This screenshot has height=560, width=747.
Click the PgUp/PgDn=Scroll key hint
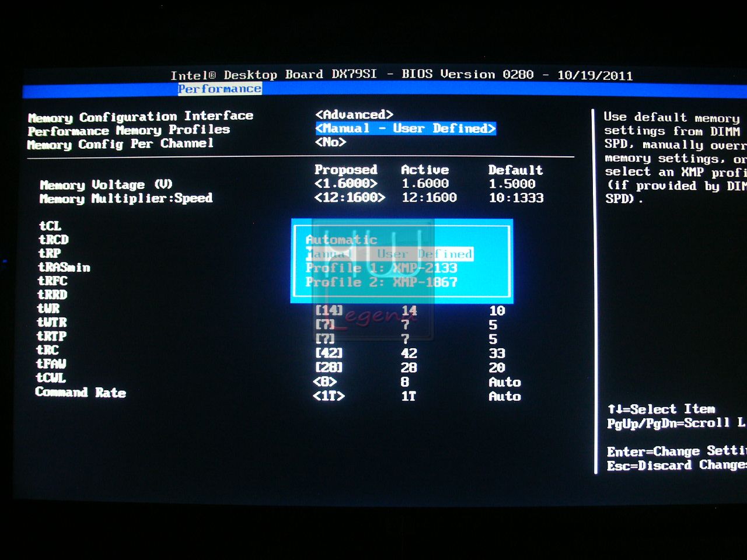pos(676,423)
